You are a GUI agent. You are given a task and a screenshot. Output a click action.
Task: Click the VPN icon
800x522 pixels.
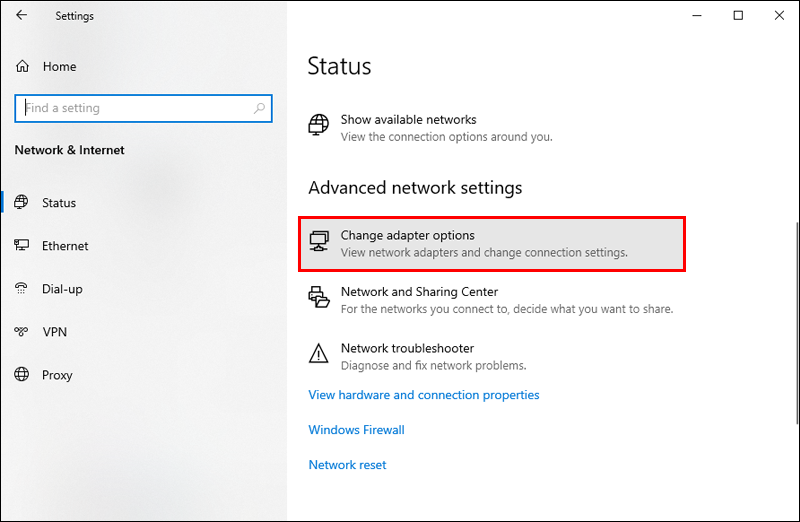(x=22, y=332)
